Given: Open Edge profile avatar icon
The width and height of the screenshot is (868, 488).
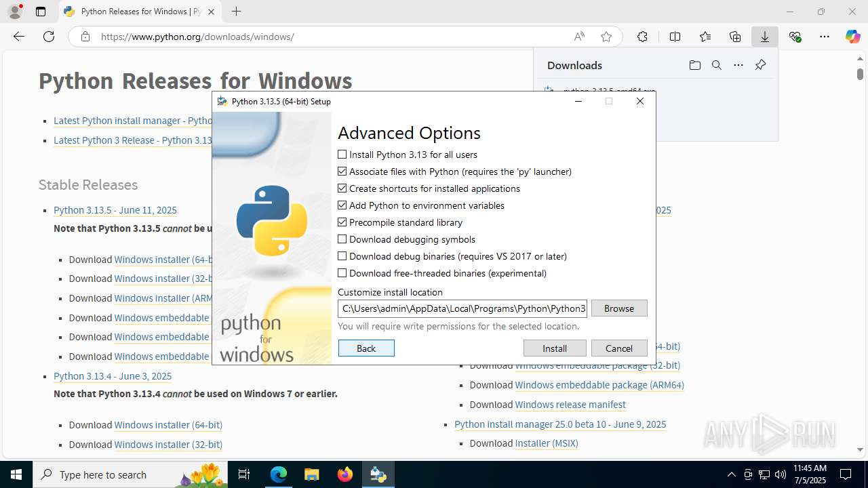Looking at the screenshot, I should tap(15, 12).
